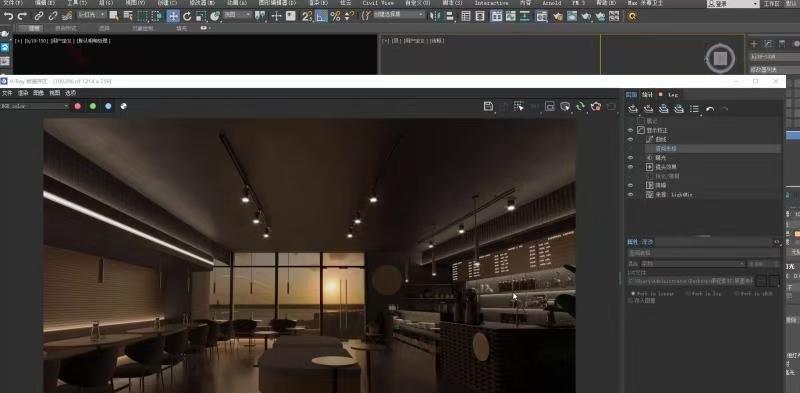
Task: Click the Percent Snap toggle icon
Action: click(x=335, y=16)
